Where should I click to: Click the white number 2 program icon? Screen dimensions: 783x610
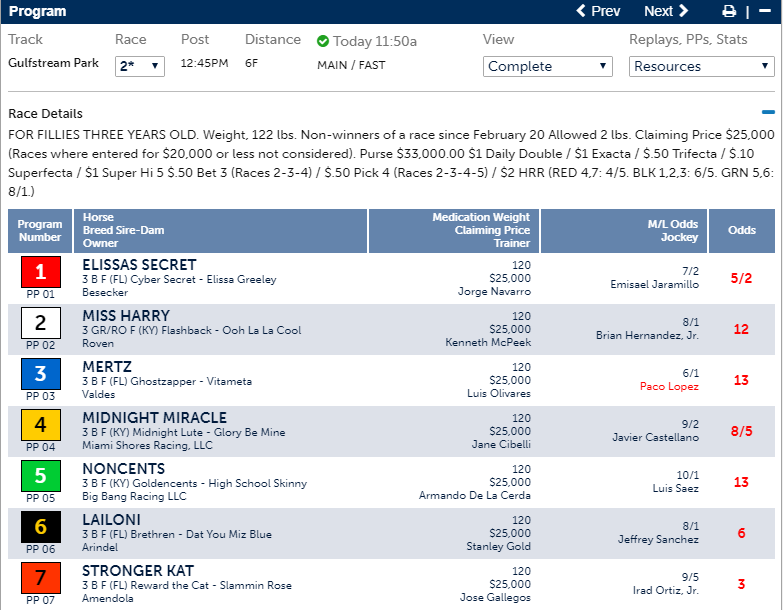click(40, 322)
